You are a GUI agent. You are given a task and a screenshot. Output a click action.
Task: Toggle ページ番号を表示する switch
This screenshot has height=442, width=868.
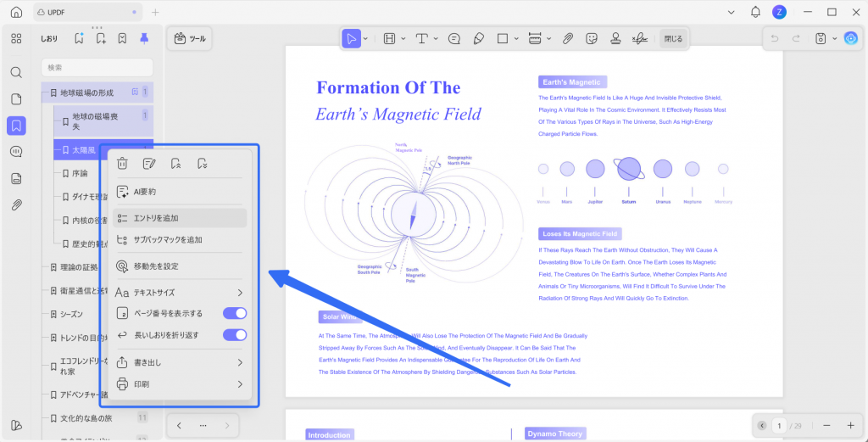tap(235, 314)
